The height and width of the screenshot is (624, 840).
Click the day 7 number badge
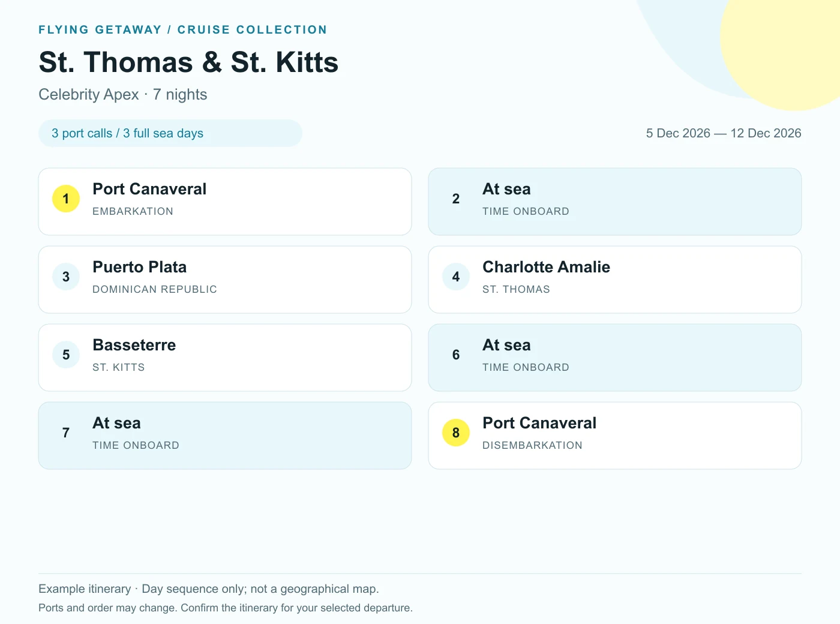(66, 433)
